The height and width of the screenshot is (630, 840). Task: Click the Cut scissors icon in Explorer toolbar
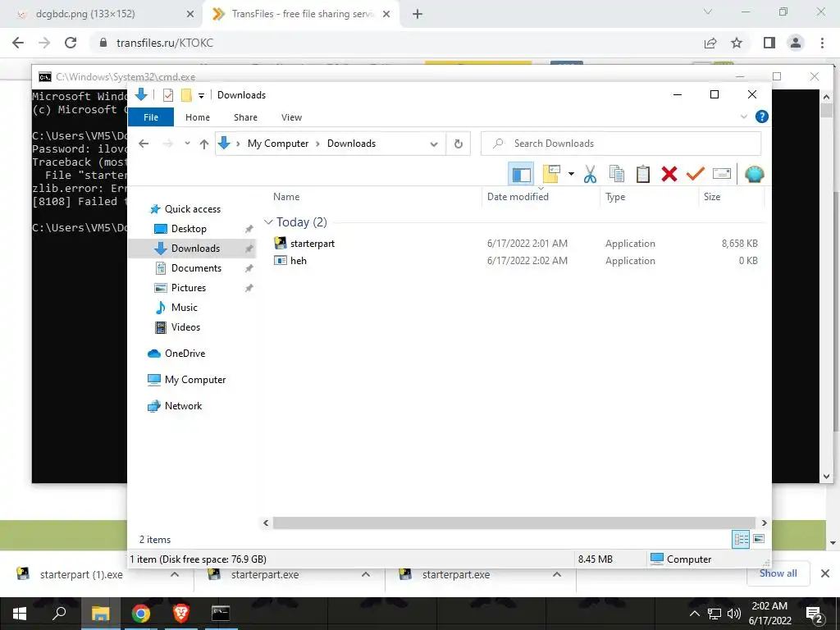590,174
